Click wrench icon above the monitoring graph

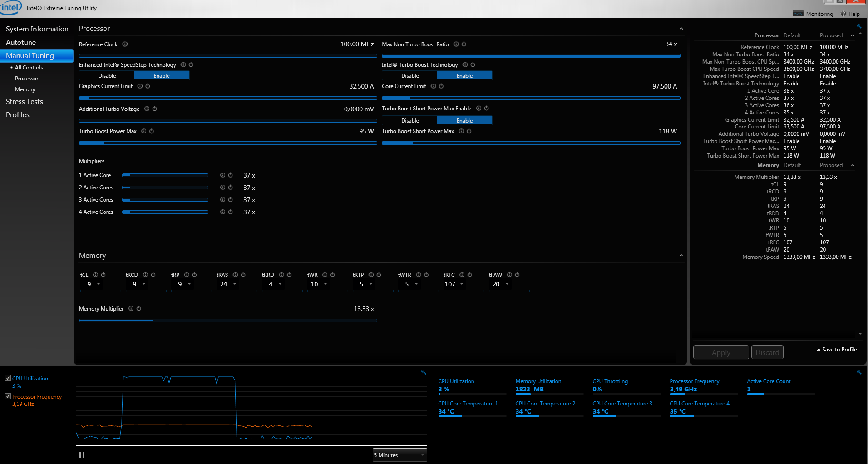pyautogui.click(x=424, y=372)
